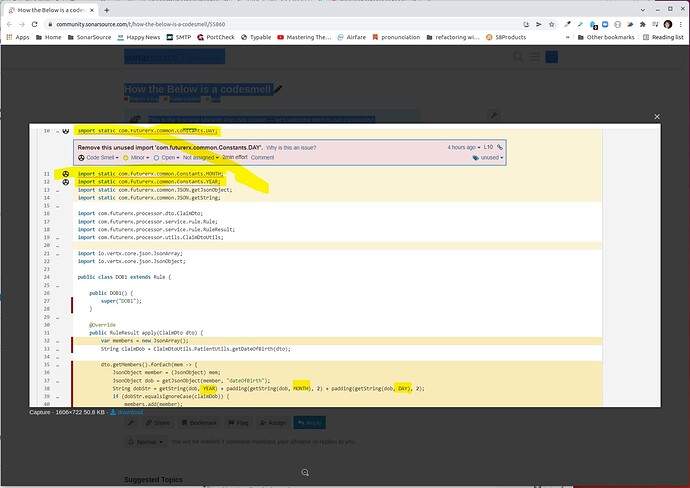Click the highlighted YEAR token on line 38

click(209, 389)
